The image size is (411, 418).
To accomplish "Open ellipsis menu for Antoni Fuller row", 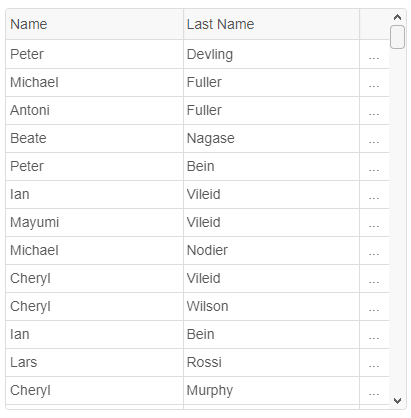I will click(374, 111).
